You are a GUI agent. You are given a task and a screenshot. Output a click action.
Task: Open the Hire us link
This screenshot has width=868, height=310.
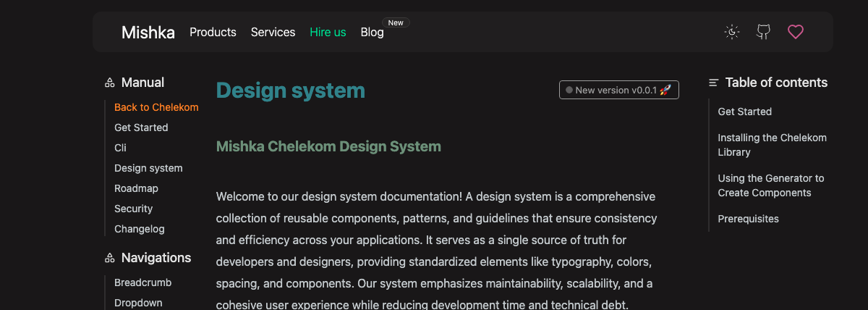click(x=328, y=32)
